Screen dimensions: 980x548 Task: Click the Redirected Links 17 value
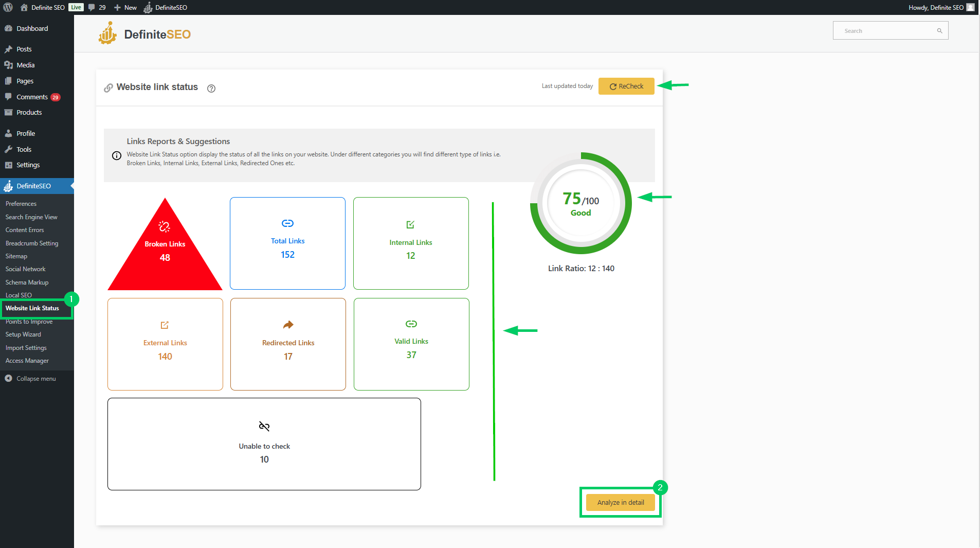click(288, 357)
